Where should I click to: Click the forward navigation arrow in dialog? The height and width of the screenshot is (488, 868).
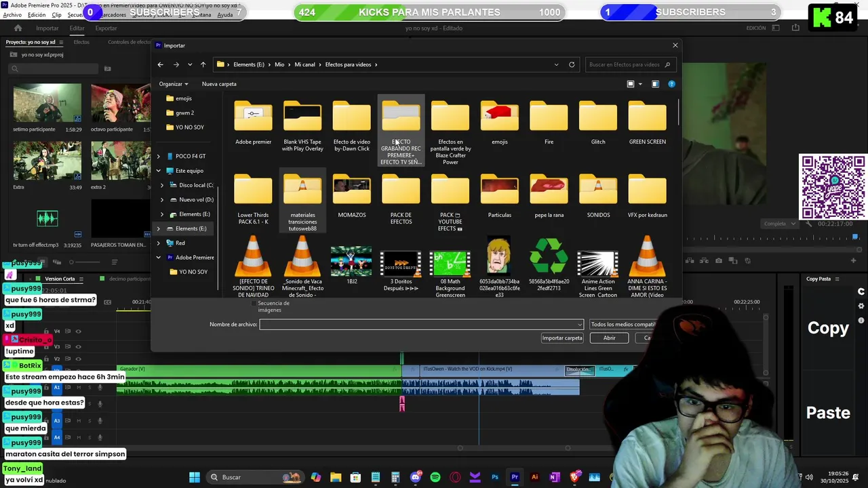[x=176, y=64]
